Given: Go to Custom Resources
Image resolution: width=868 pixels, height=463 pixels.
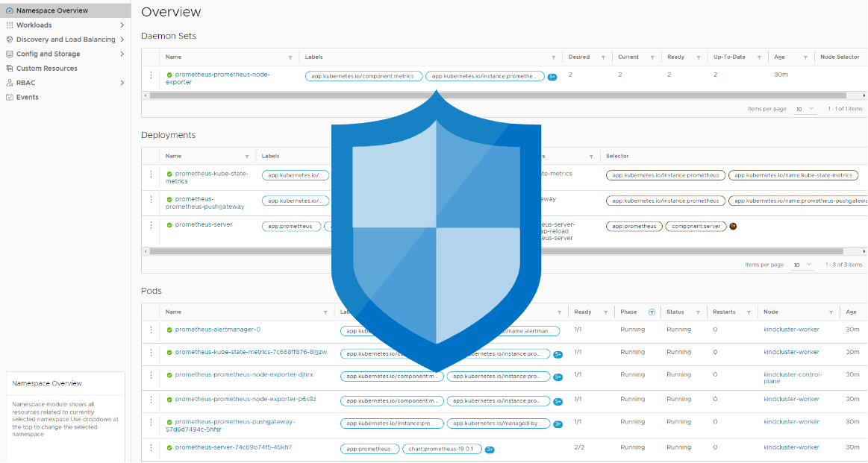Looking at the screenshot, I should coord(46,68).
